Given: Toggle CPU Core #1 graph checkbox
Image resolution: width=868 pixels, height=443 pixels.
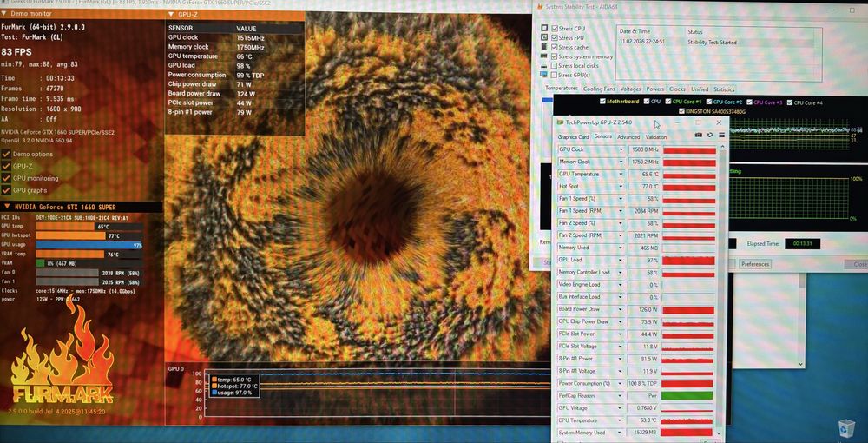Looking at the screenshot, I should (668, 102).
